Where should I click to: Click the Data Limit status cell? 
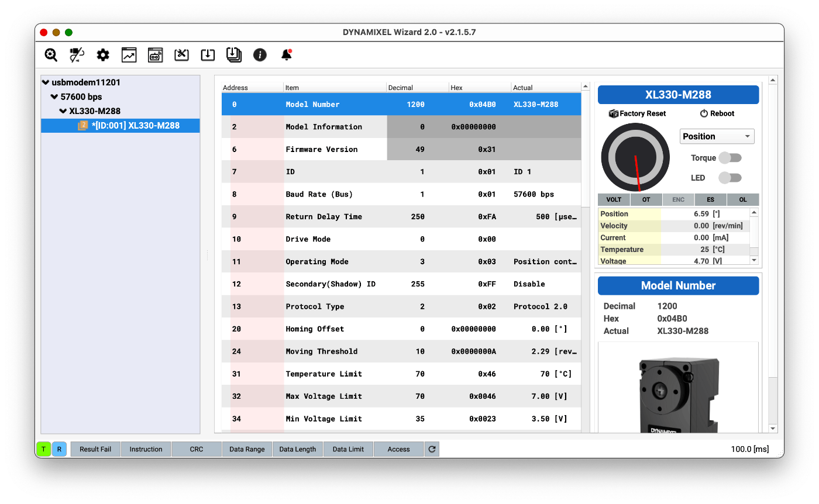(x=348, y=449)
